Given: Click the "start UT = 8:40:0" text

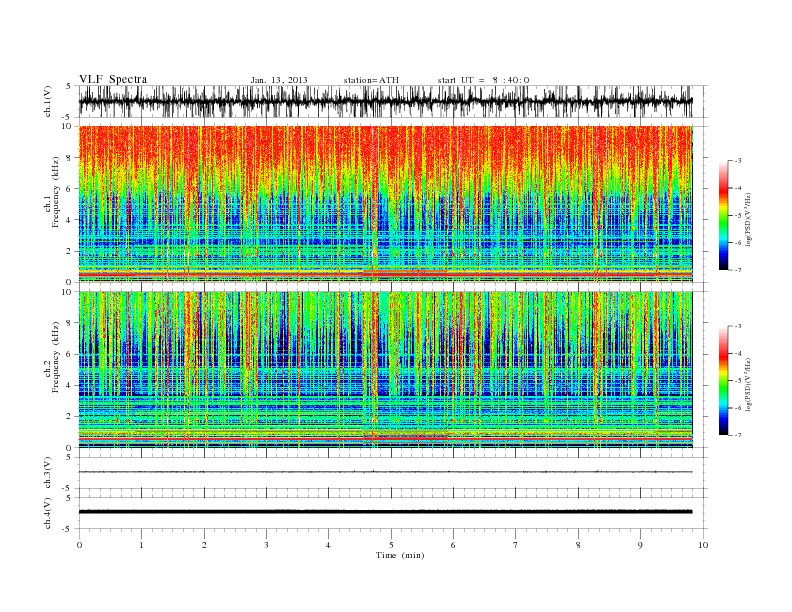Looking at the screenshot, I should pos(483,80).
